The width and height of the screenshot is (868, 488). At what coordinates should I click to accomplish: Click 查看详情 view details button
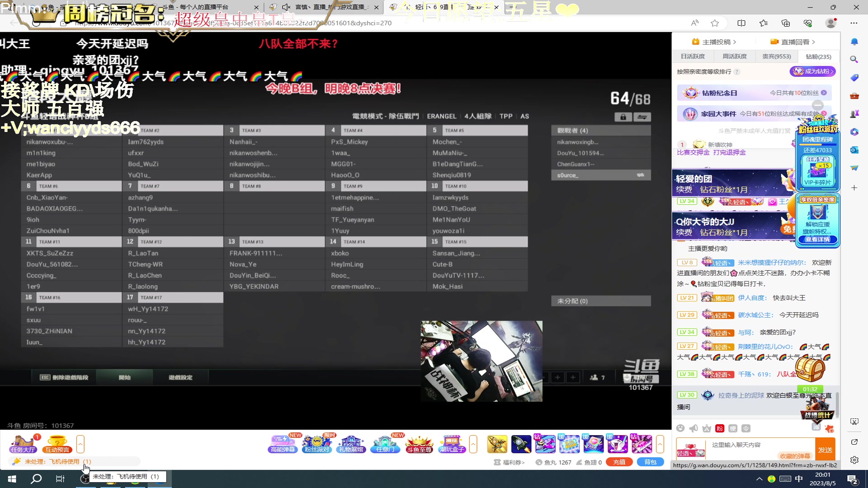pyautogui.click(x=817, y=239)
